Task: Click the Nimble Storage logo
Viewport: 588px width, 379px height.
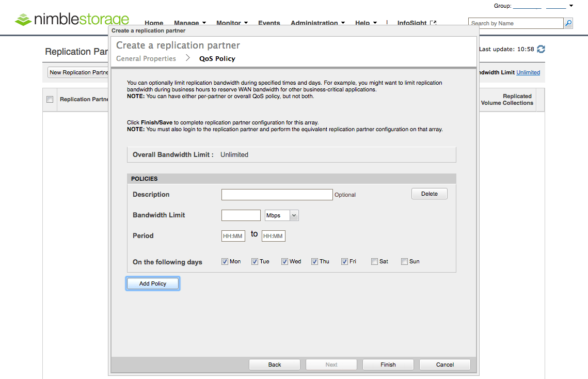Action: point(72,20)
